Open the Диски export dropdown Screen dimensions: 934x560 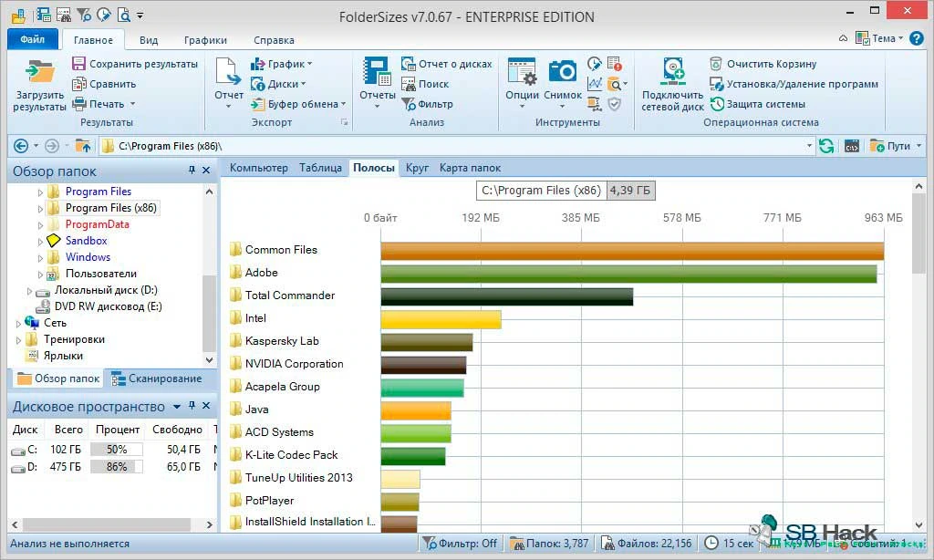[x=279, y=84]
